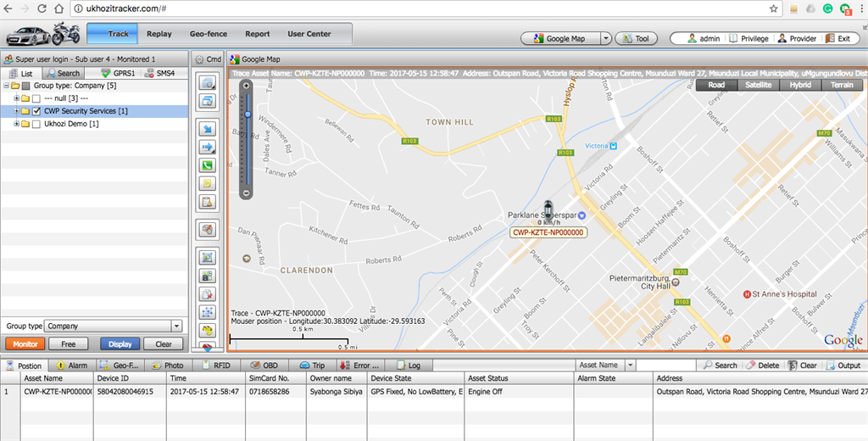
Task: Tick the null group checkbox
Action: coord(36,98)
